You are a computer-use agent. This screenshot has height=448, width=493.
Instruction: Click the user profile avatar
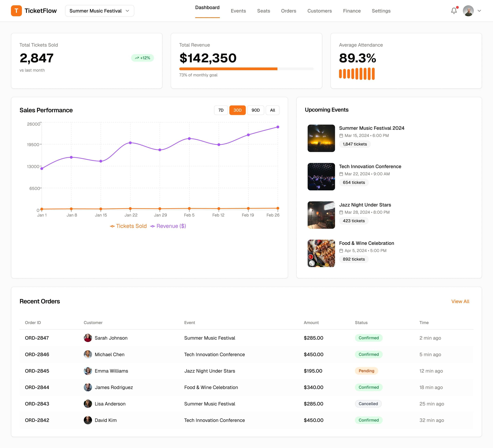468,11
